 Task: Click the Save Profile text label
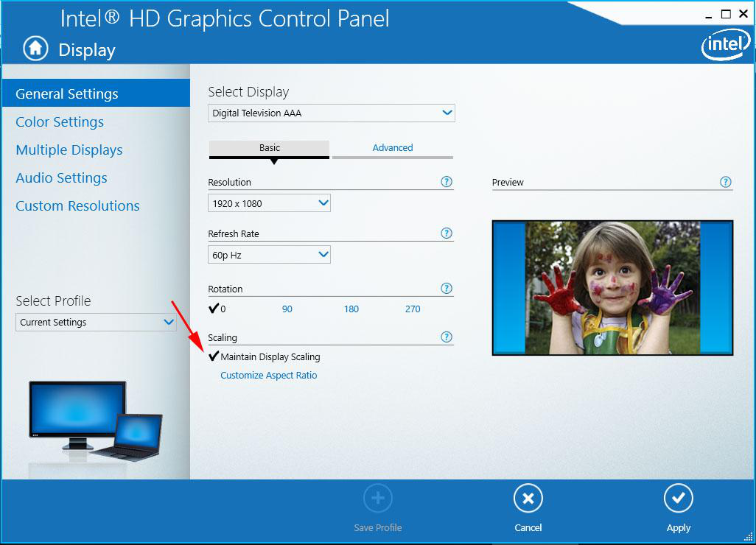378,527
